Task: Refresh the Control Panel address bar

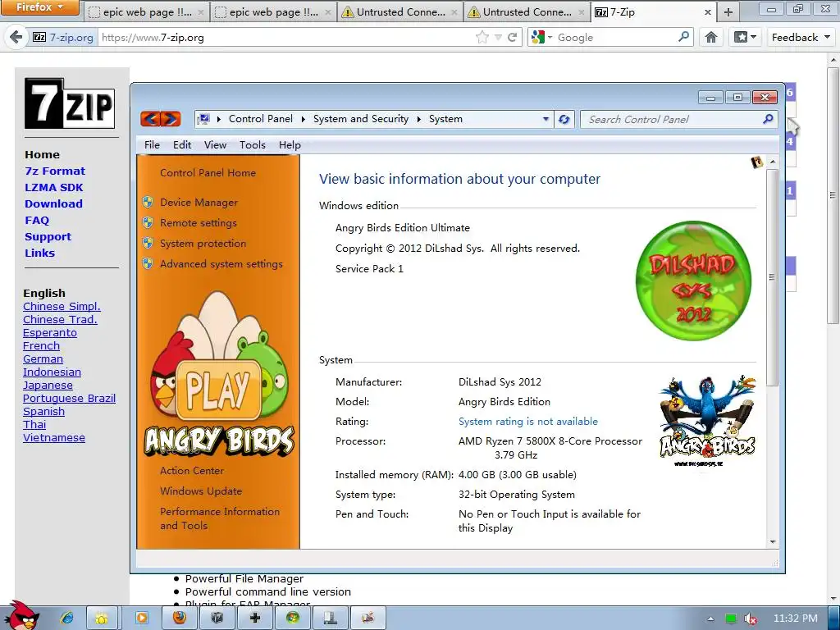Action: [564, 119]
